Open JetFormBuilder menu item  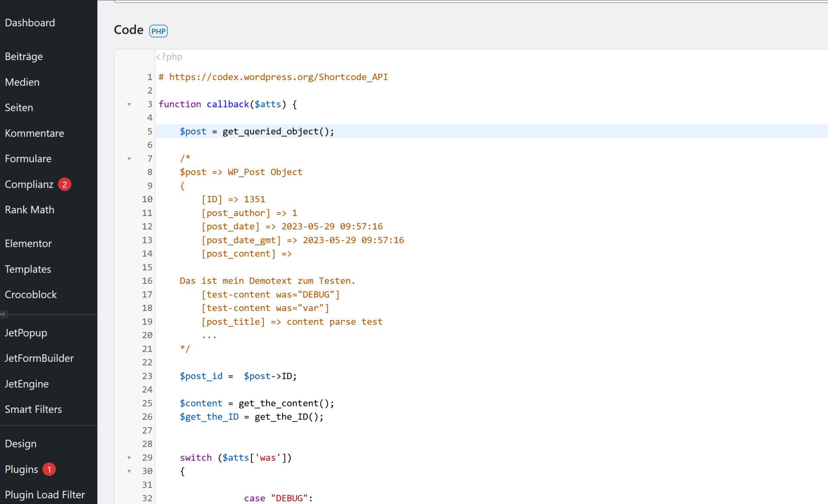pos(39,358)
